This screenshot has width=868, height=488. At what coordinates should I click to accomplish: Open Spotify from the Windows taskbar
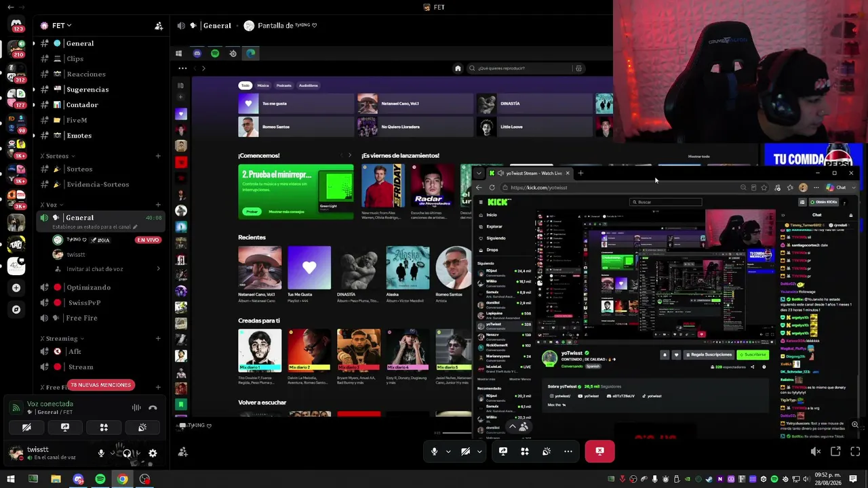click(100, 479)
